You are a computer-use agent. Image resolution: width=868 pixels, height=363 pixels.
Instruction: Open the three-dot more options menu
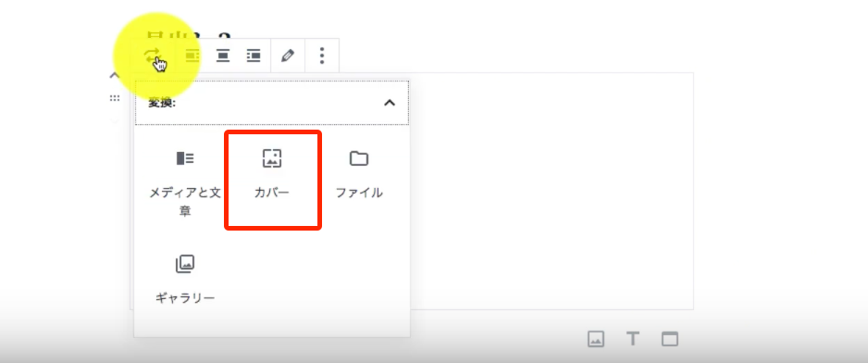[x=322, y=56]
